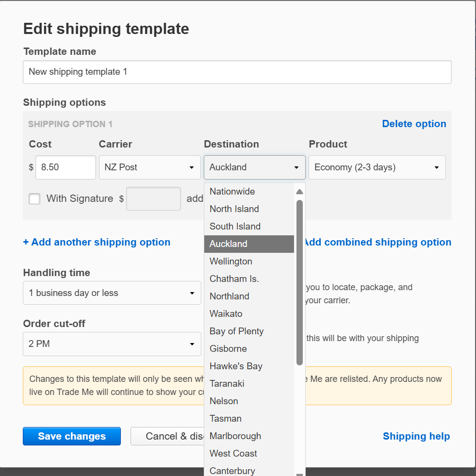Pick Wellington from the destination list
This screenshot has width=476, height=476.
[230, 262]
